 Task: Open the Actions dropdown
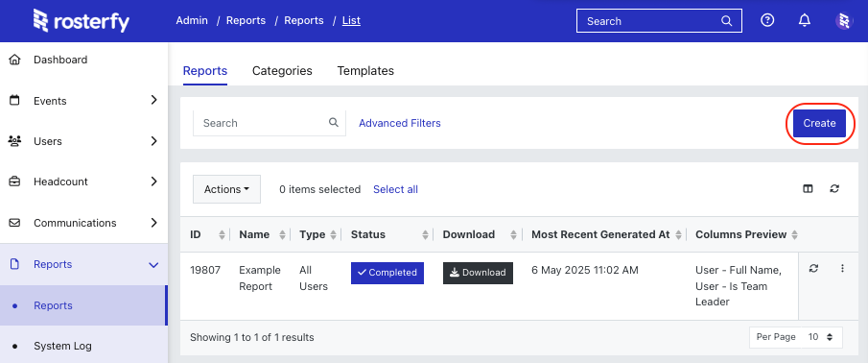click(x=226, y=189)
